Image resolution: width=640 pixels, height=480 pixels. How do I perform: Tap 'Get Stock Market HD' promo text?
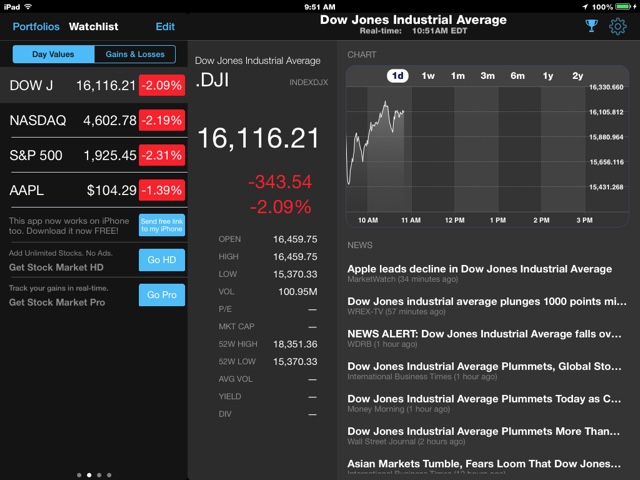coord(56,267)
